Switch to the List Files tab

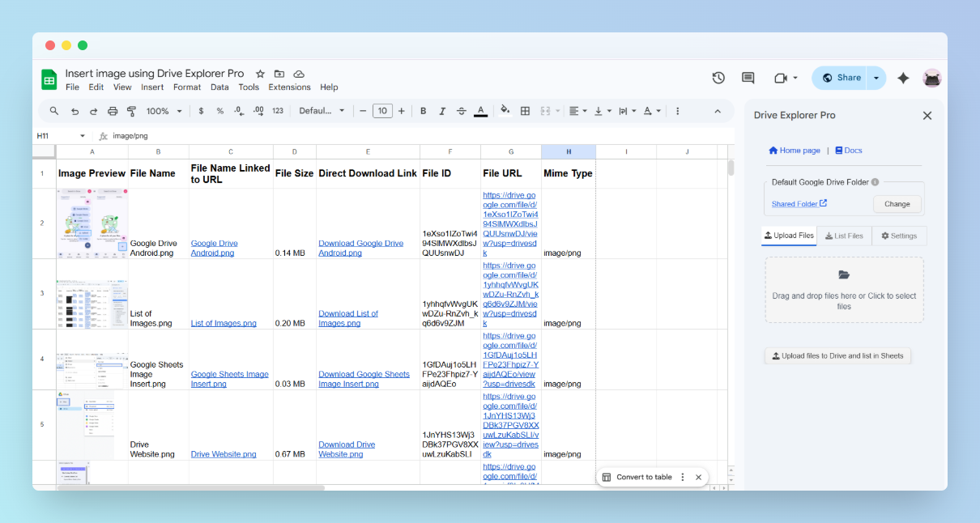(x=844, y=236)
